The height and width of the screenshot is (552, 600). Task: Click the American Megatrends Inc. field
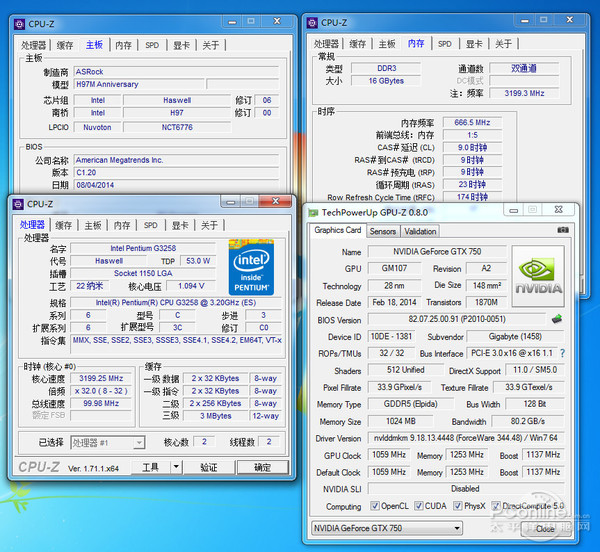coord(176,160)
